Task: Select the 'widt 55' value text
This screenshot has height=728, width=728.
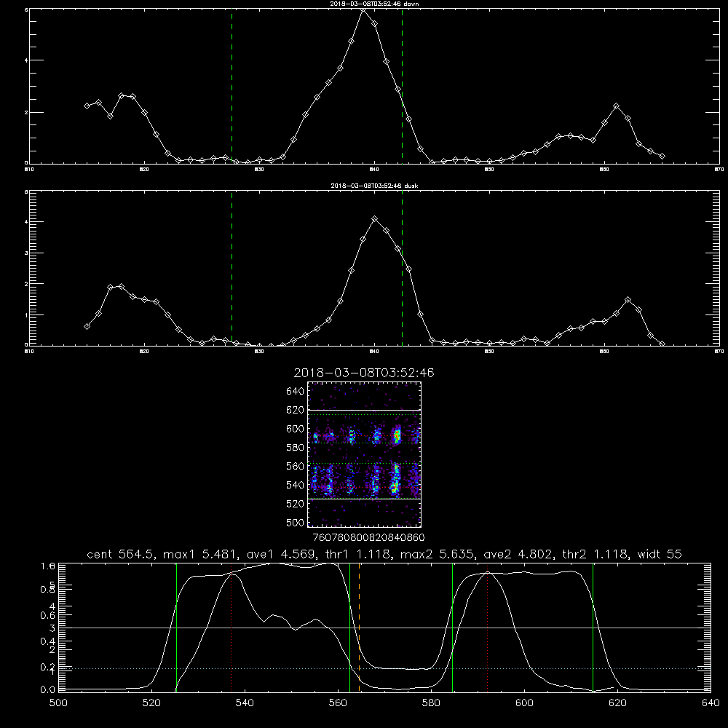Action: (x=660, y=554)
